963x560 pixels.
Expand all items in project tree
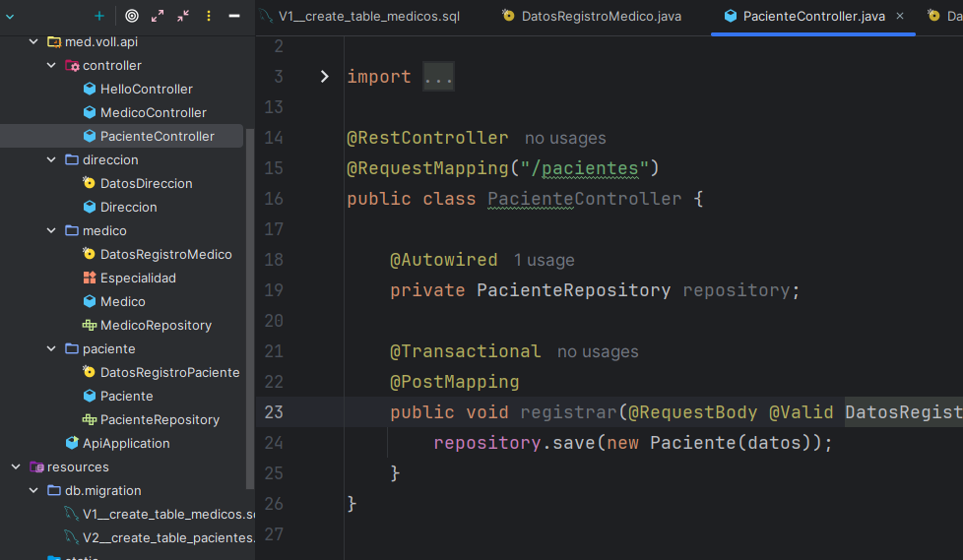(158, 16)
